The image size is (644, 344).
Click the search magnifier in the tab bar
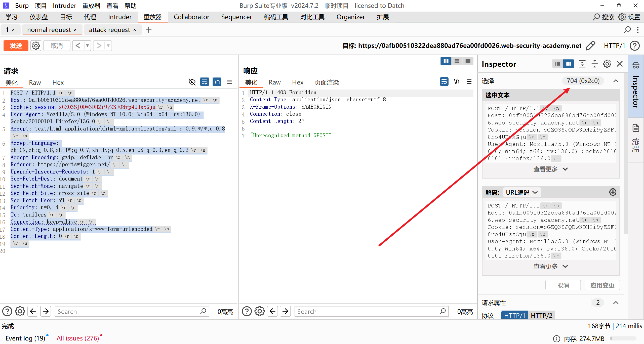(x=627, y=30)
